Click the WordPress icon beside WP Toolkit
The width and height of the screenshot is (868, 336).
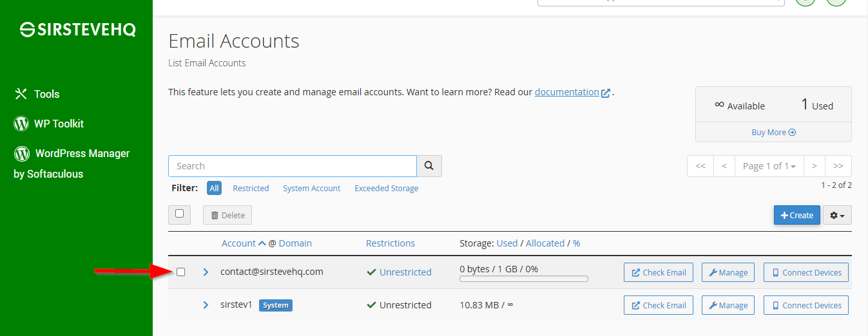(x=21, y=124)
